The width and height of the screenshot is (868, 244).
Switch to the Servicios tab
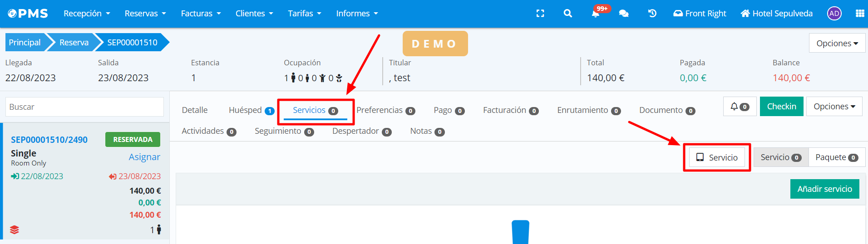tap(315, 110)
